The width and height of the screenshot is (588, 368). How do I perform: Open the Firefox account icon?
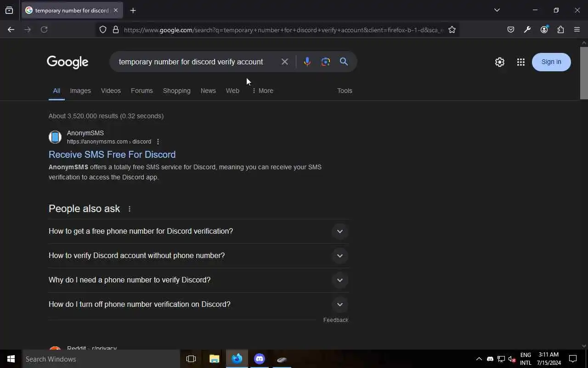coord(544,29)
